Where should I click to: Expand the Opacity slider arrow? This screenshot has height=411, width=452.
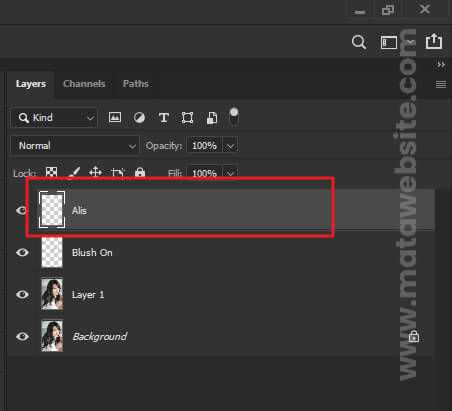click(230, 146)
